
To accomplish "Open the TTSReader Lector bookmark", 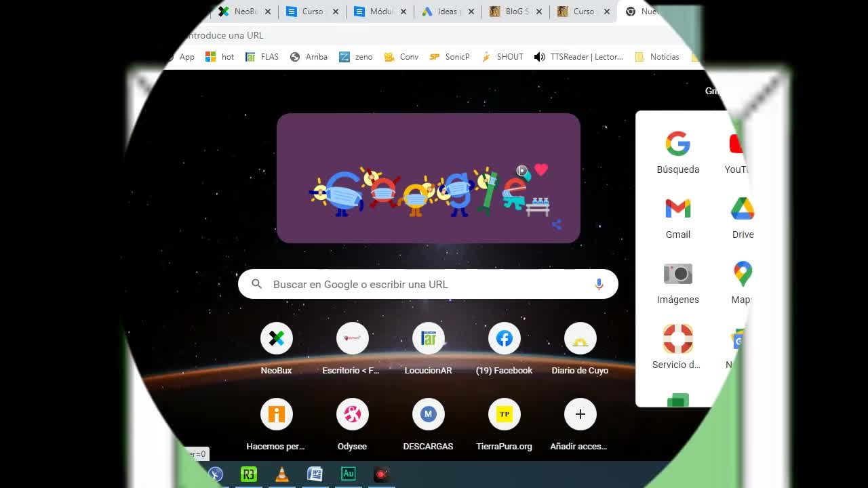I will (578, 57).
